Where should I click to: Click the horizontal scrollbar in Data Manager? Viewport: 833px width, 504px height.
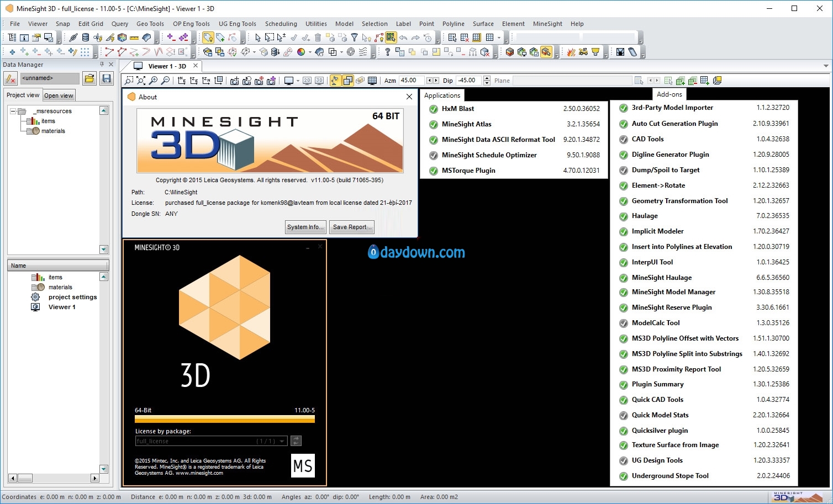click(x=54, y=478)
